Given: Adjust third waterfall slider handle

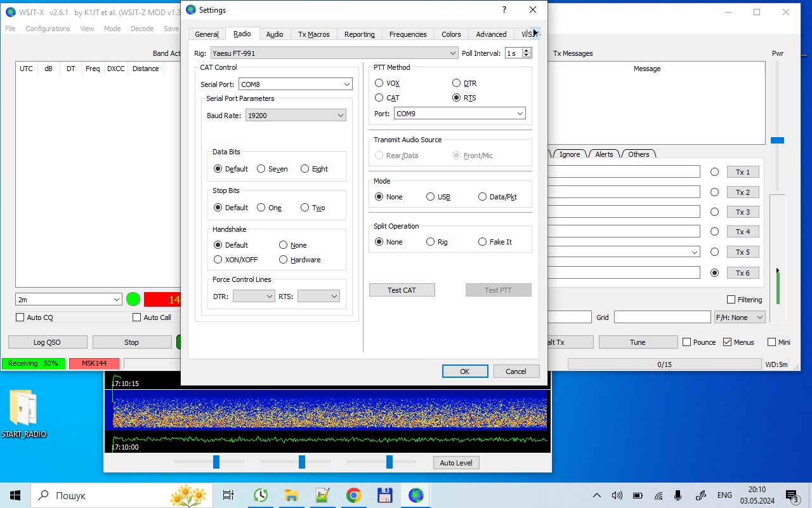Looking at the screenshot, I should pos(389,462).
